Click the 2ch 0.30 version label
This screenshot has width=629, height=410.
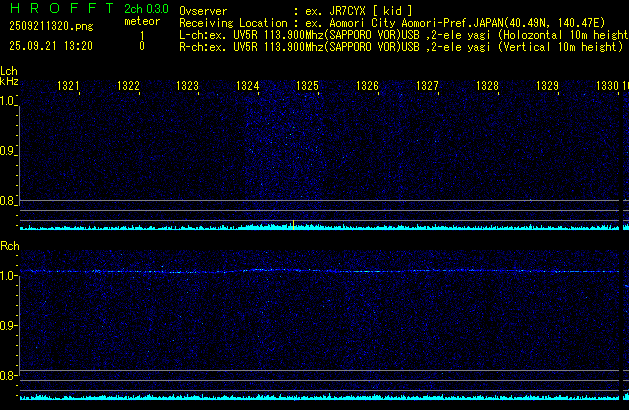[x=145, y=9]
